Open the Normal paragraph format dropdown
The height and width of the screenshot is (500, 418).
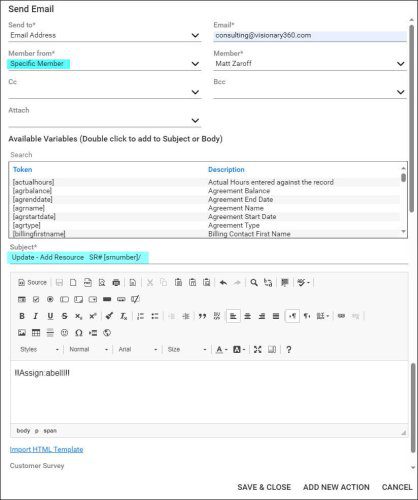88,349
